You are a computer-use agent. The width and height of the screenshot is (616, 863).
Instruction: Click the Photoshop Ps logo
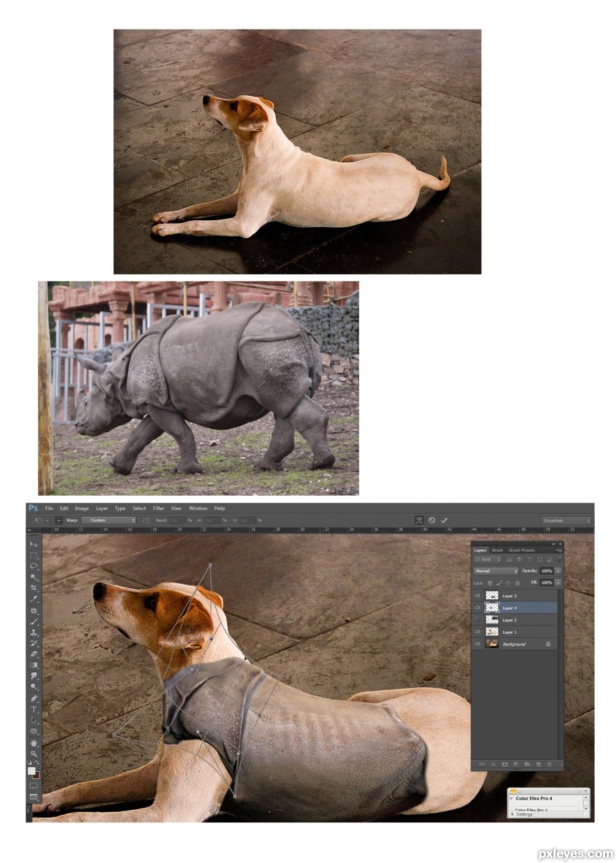pyautogui.click(x=33, y=508)
